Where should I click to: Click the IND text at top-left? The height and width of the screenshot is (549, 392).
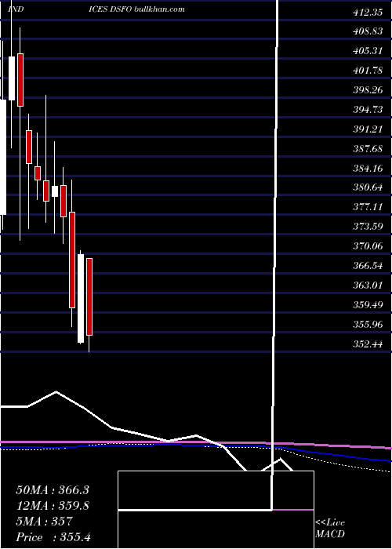16,9
